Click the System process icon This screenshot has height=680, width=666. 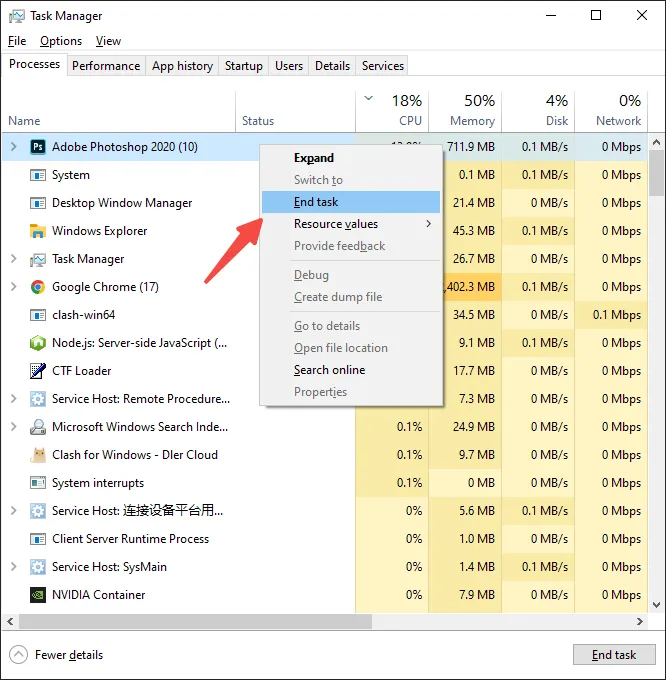(38, 175)
